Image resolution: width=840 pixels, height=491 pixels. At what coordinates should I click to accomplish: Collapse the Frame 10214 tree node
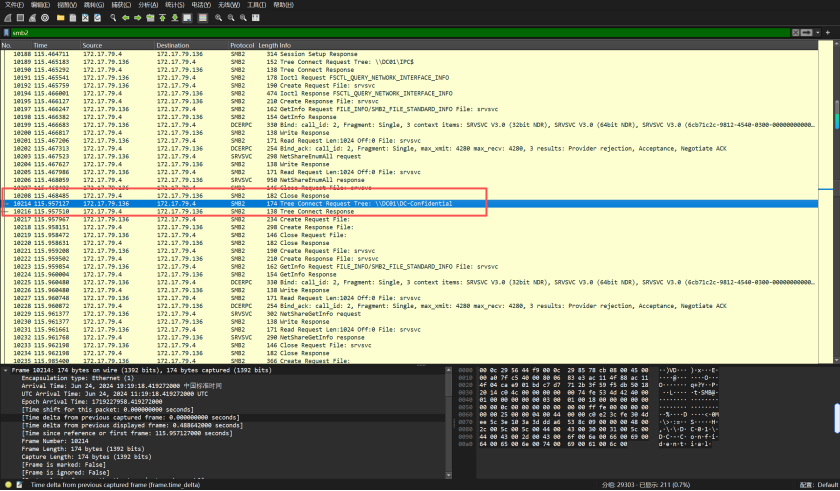[x=5, y=370]
